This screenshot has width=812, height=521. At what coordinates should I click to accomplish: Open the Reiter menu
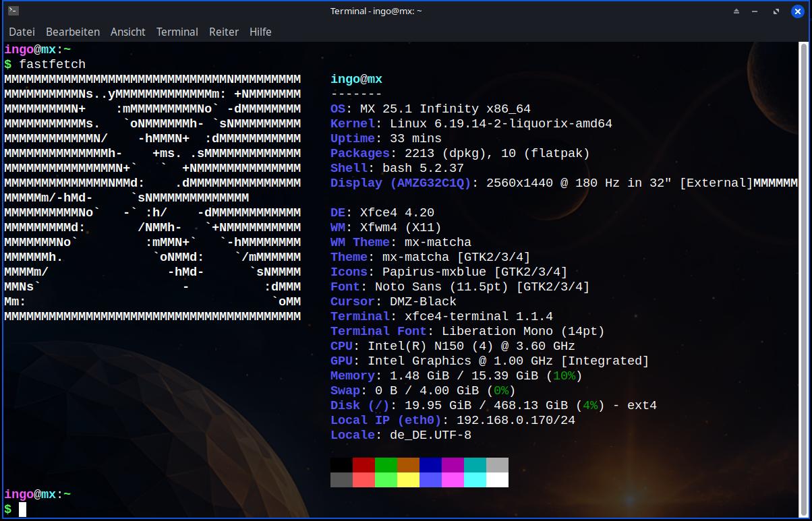click(x=224, y=32)
